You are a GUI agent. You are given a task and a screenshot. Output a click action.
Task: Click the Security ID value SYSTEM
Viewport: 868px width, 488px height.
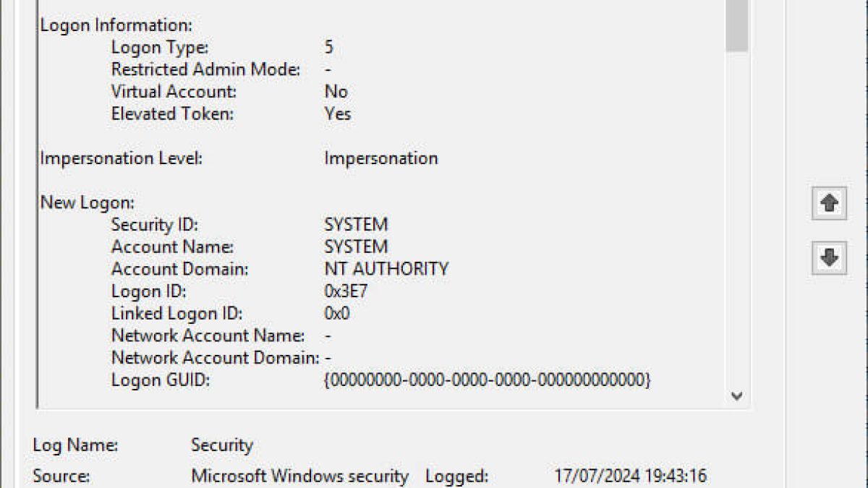click(x=356, y=224)
